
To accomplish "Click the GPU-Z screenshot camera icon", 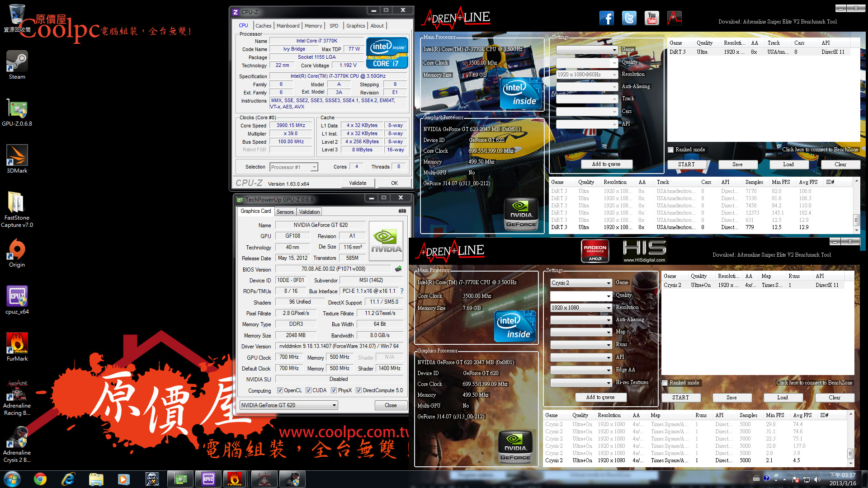I will pos(402,211).
